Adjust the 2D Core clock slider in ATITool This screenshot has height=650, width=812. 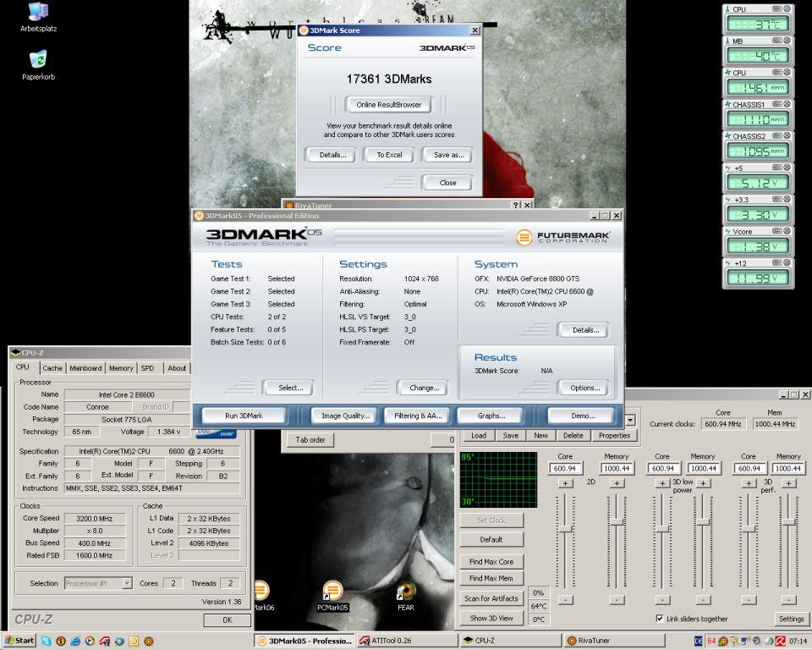coord(565,529)
